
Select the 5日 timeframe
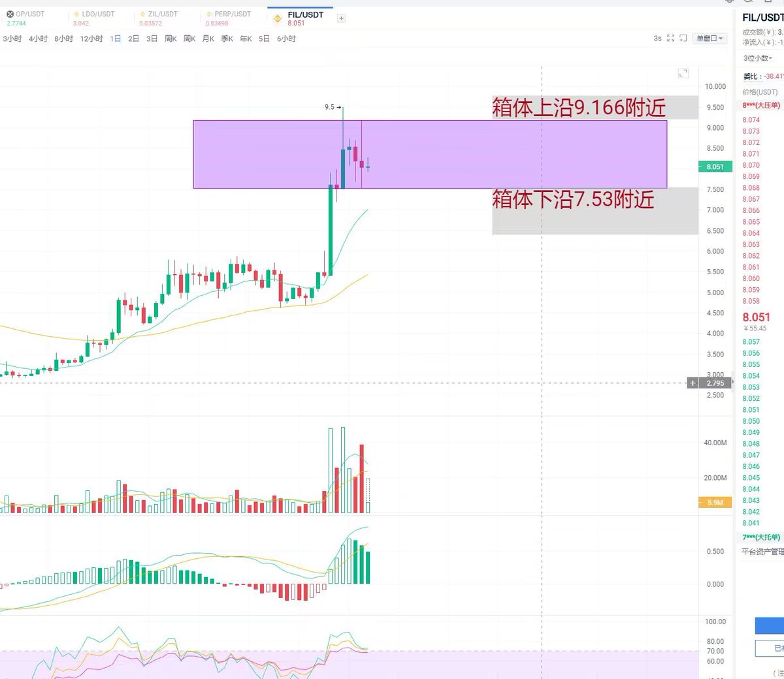[264, 39]
